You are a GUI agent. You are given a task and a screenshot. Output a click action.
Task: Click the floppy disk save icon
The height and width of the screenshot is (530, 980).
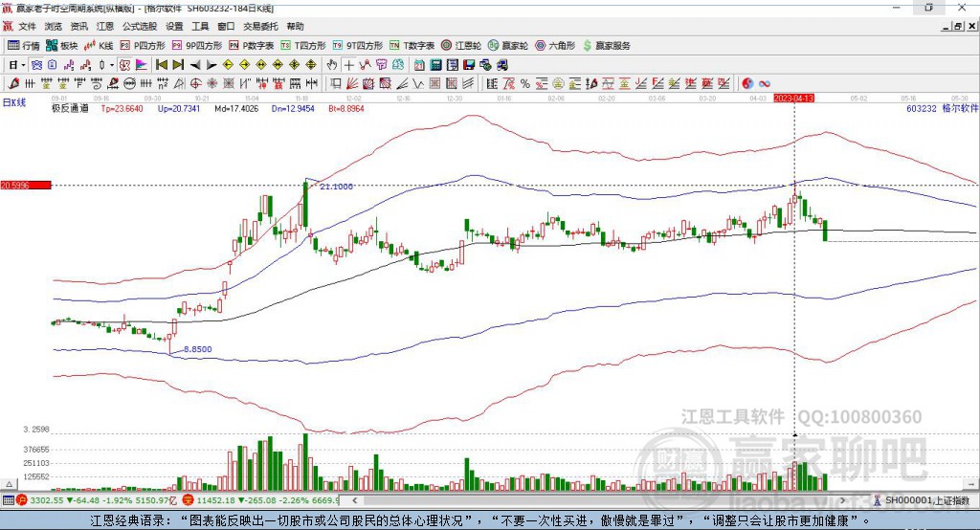[469, 65]
